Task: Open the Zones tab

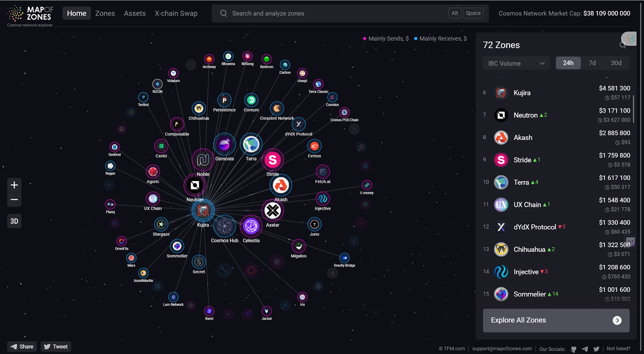Action: click(x=105, y=13)
